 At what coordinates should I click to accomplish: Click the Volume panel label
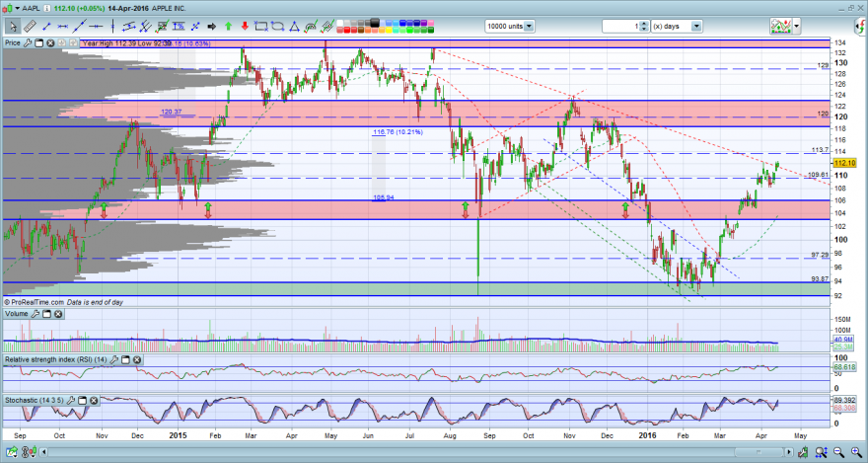coord(16,314)
